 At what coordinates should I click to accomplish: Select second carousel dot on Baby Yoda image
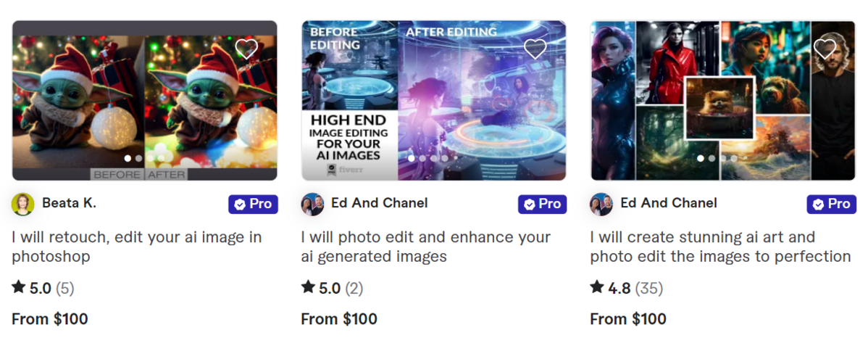(x=139, y=158)
